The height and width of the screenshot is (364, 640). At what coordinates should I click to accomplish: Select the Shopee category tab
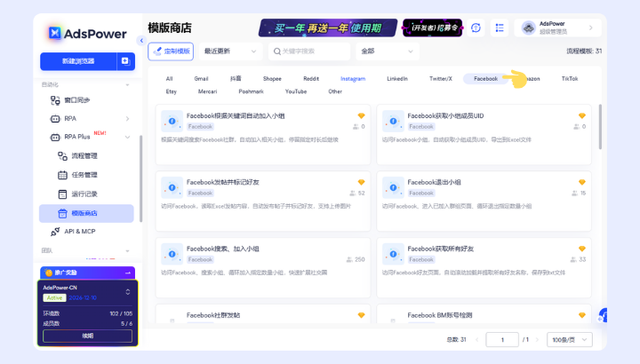(272, 79)
